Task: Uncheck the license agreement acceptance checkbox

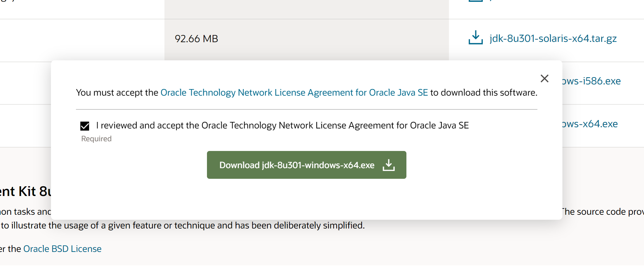Action: pyautogui.click(x=85, y=126)
